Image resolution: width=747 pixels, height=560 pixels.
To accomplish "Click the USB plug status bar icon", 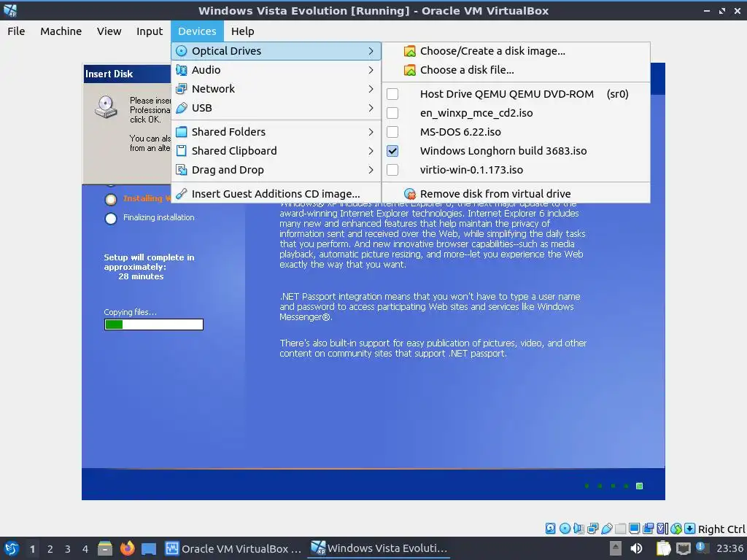I will tap(606, 528).
